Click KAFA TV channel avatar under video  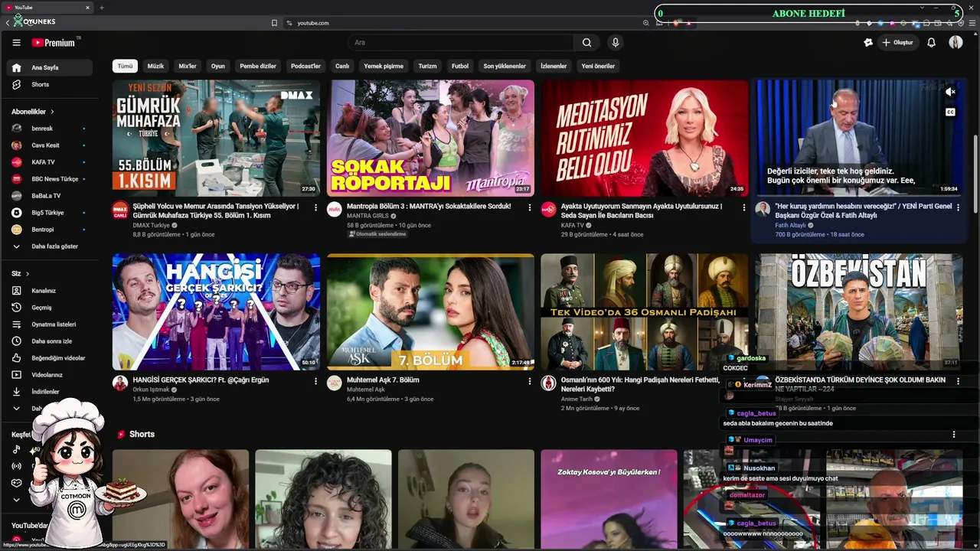pyautogui.click(x=548, y=210)
